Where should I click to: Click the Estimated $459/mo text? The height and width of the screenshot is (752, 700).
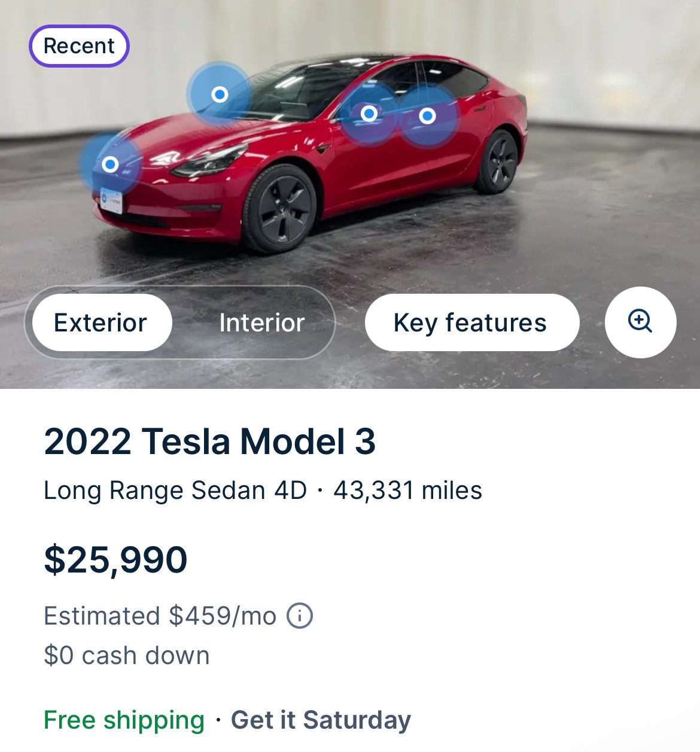click(x=160, y=616)
